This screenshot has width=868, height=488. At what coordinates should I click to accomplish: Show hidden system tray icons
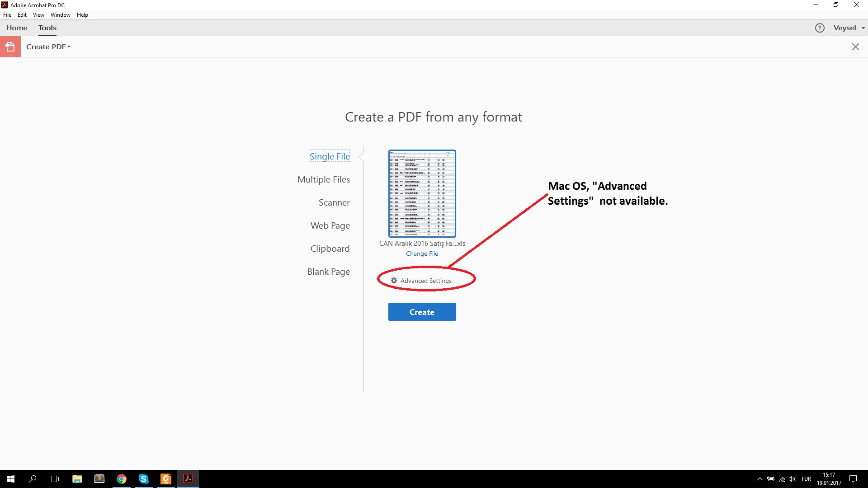coord(759,479)
